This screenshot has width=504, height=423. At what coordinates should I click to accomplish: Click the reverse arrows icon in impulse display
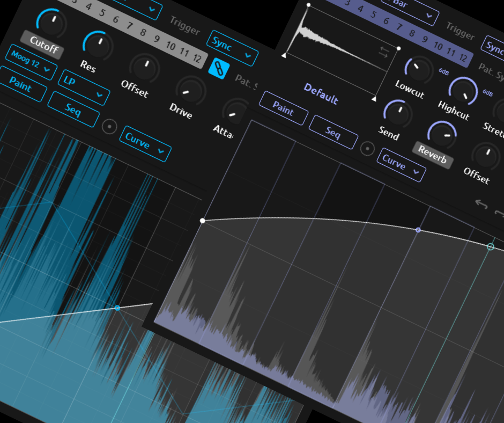384,52
